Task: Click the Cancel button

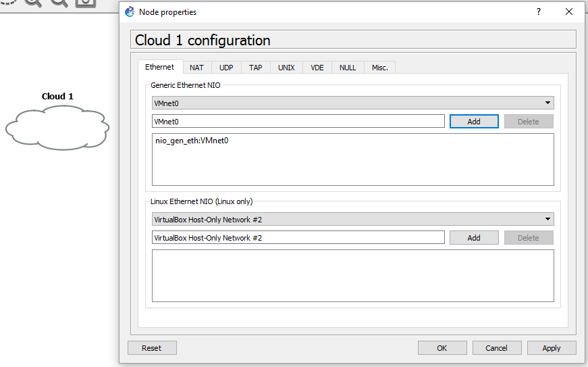Action: pyautogui.click(x=497, y=348)
